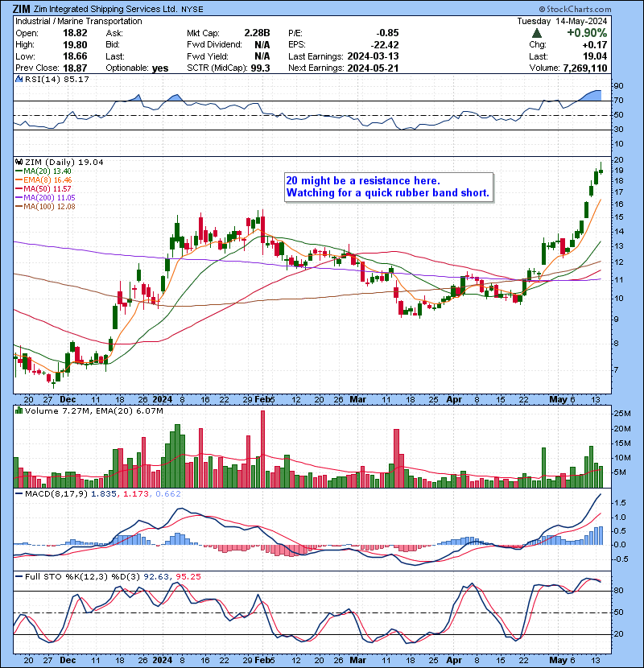Viewport: 644px width, 668px height.
Task: Click the '2024' label on price chart axis
Action: [x=163, y=399]
